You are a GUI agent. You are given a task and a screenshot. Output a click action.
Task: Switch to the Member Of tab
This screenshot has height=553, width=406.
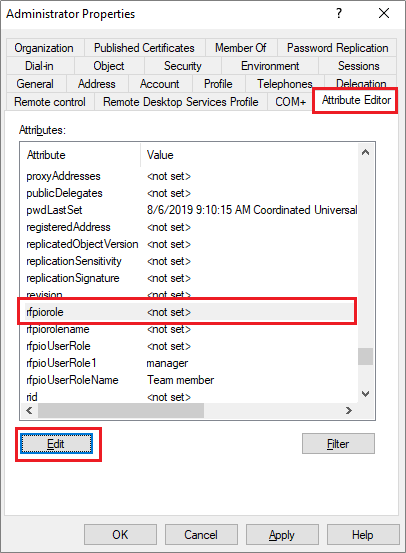click(x=241, y=48)
